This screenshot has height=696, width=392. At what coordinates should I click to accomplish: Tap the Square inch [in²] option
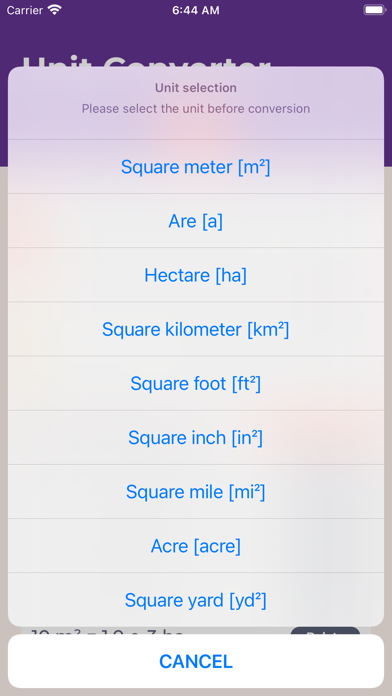196,437
